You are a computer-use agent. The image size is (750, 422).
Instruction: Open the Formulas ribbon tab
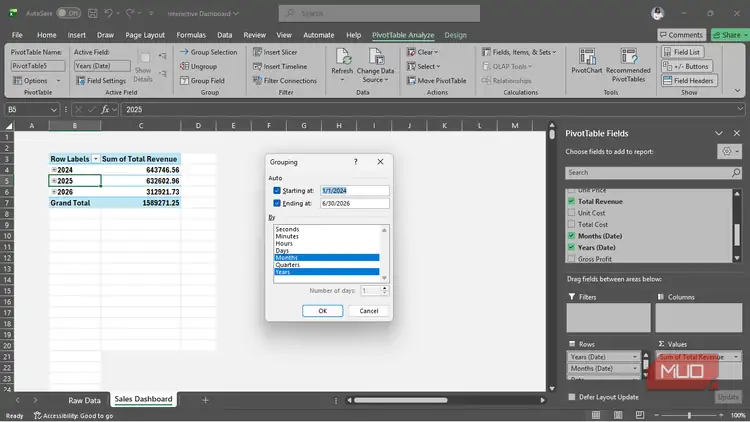click(191, 35)
